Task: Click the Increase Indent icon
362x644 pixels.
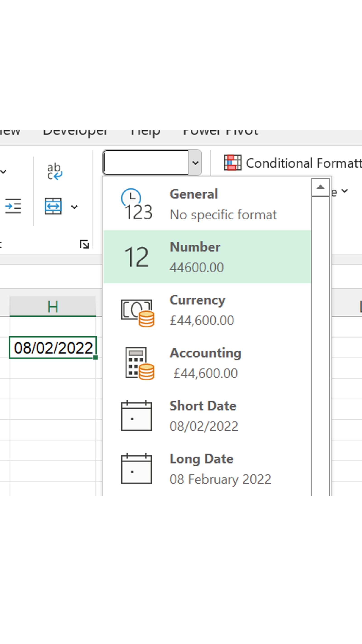Action: (x=13, y=206)
